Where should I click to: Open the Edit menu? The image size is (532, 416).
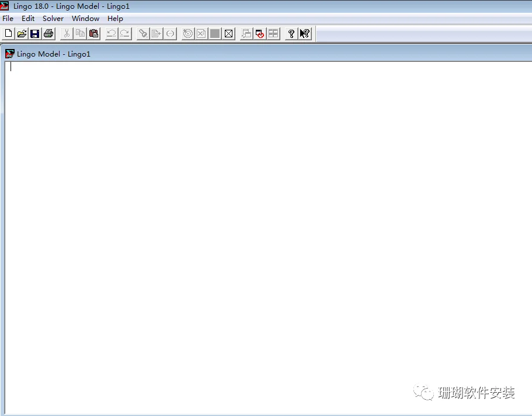[x=28, y=18]
